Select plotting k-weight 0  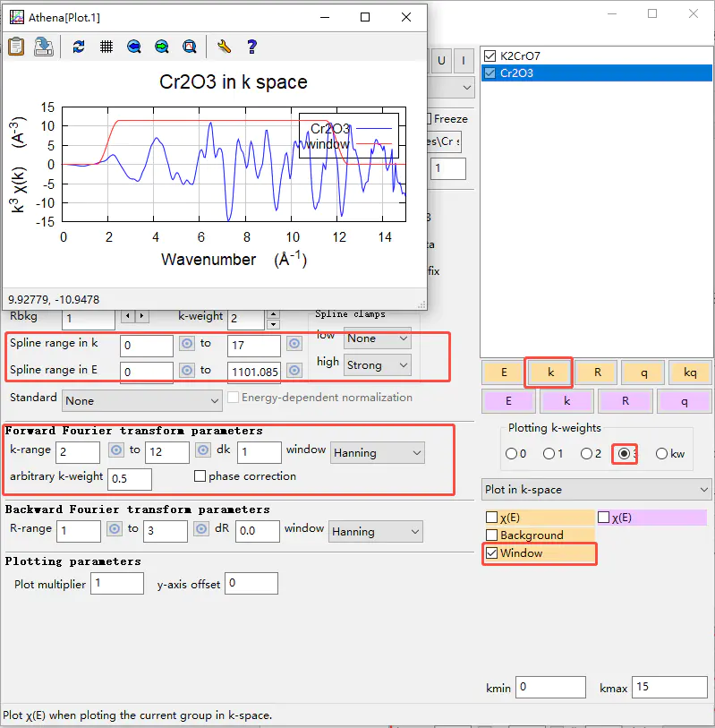click(511, 454)
